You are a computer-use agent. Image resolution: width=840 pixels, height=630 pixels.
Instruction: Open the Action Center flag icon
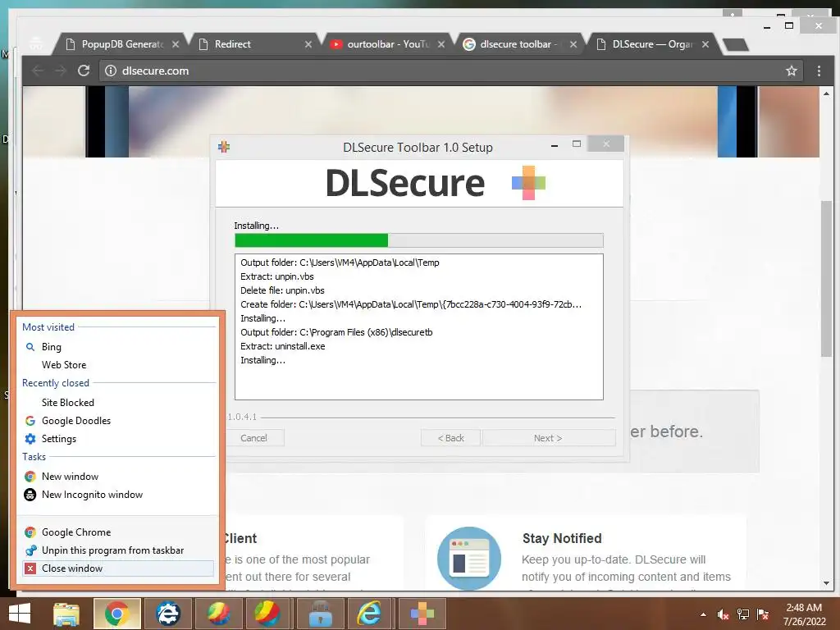pyautogui.click(x=763, y=614)
